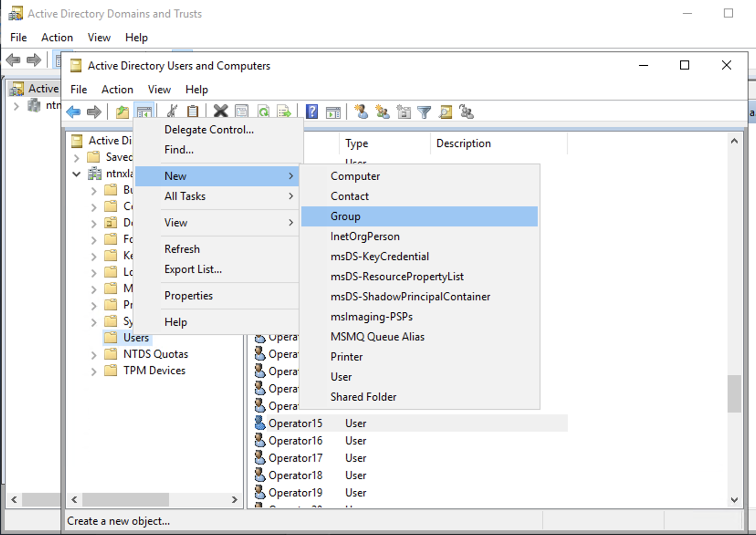
Task: Select Group from the New submenu
Action: pyautogui.click(x=346, y=216)
